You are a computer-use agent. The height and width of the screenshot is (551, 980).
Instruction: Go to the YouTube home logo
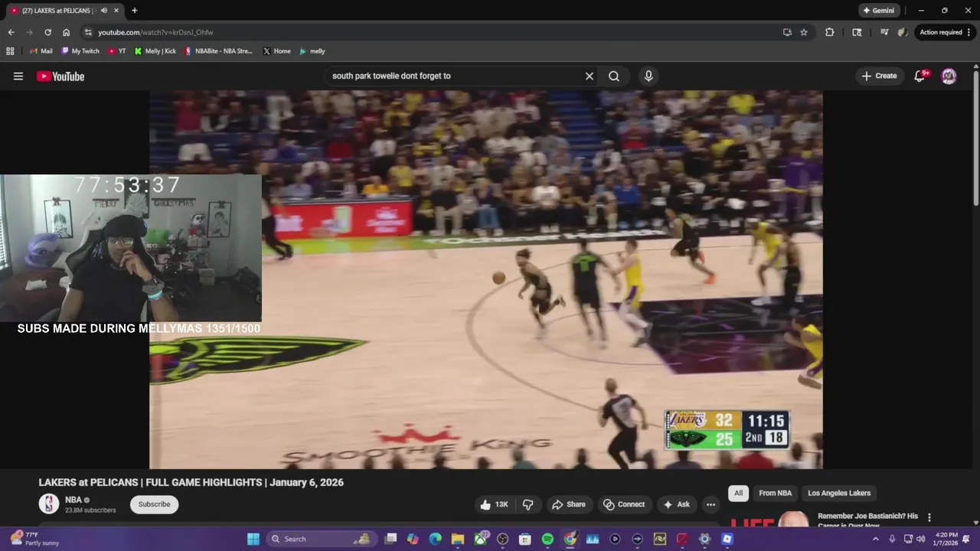point(60,76)
